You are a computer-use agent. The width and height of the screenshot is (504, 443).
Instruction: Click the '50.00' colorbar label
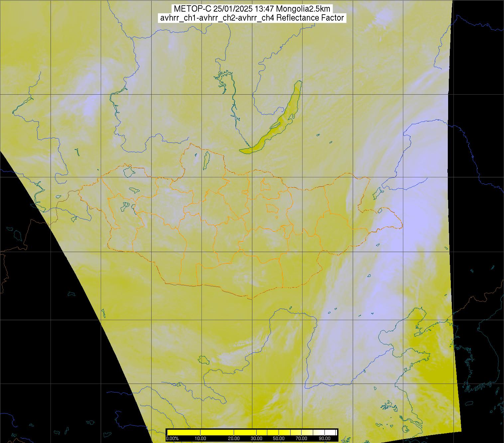pos(279,438)
